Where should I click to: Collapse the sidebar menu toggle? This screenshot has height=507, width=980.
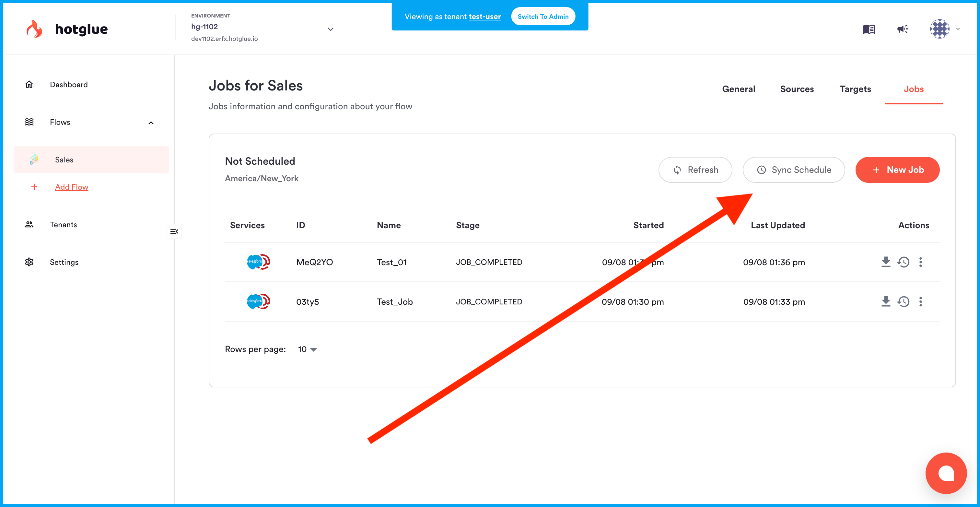174,231
